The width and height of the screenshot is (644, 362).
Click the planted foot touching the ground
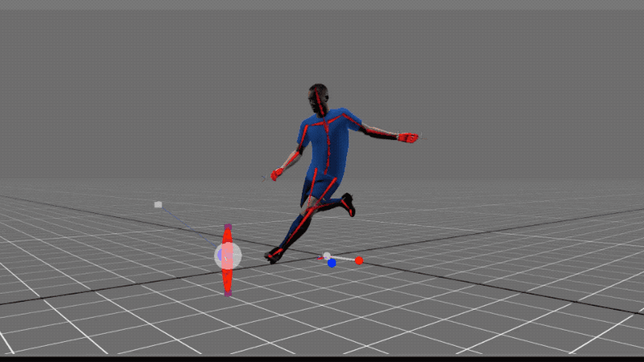(x=275, y=255)
